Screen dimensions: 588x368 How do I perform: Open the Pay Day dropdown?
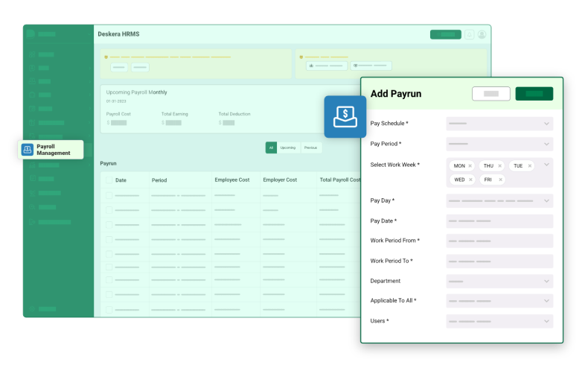click(499, 201)
